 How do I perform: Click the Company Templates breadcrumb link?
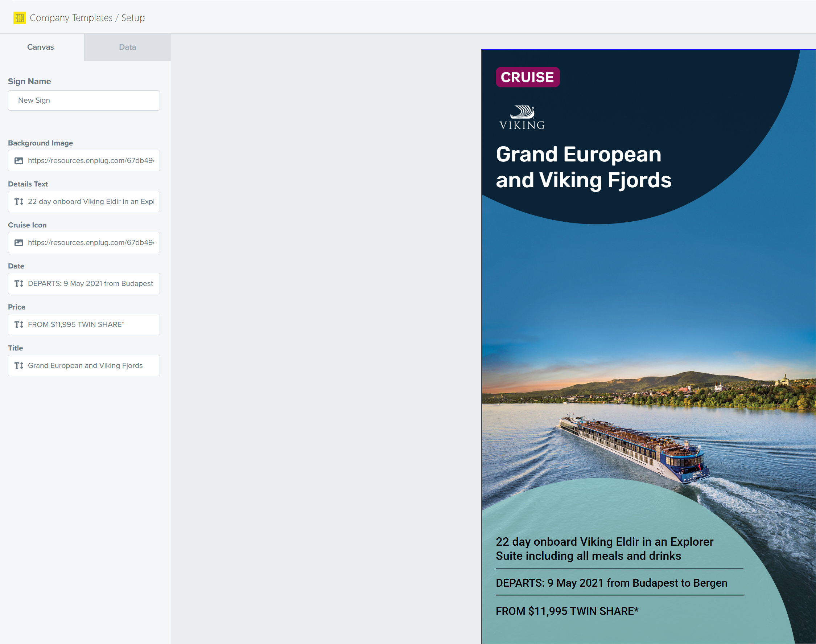pos(71,18)
